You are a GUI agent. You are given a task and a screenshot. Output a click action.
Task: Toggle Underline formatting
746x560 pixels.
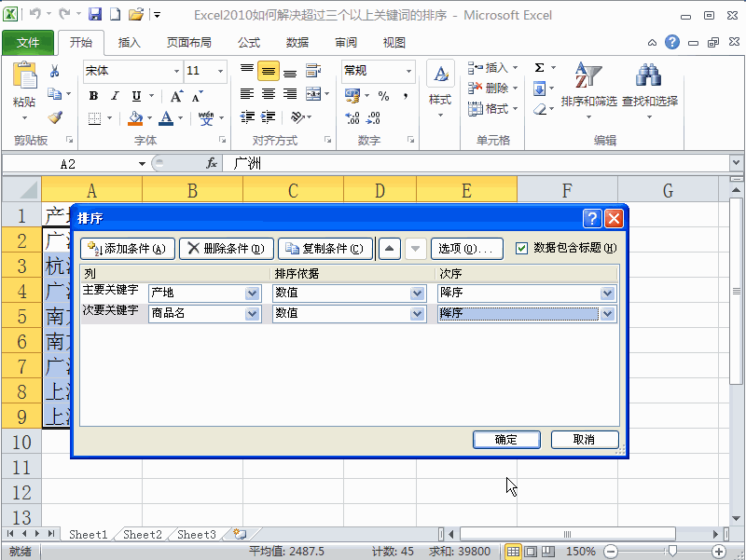click(x=136, y=96)
